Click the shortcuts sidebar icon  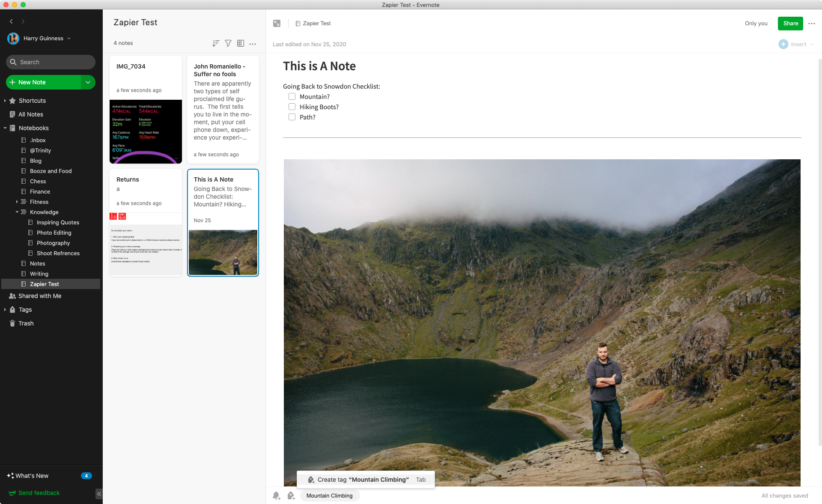coord(13,100)
